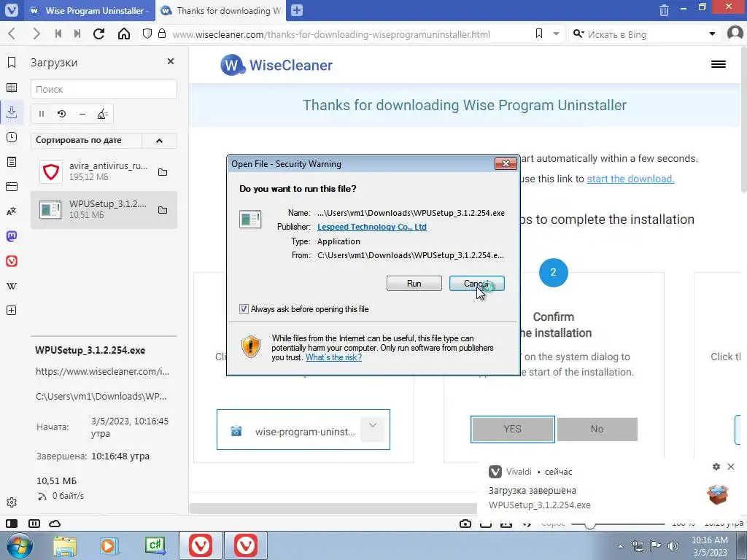Open the Wikipedia web panel
747x560 pixels.
12,286
